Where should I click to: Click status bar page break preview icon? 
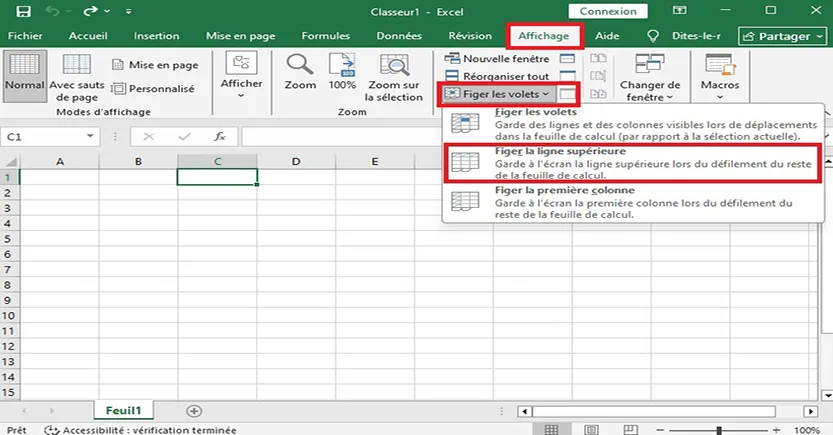tap(630, 430)
